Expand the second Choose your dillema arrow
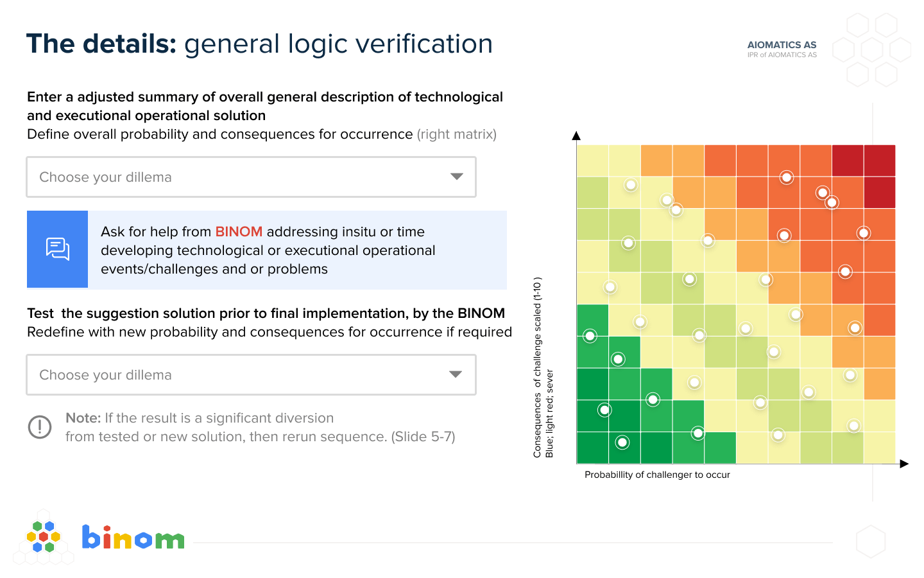Screen dimensions: 924x578 (456, 374)
